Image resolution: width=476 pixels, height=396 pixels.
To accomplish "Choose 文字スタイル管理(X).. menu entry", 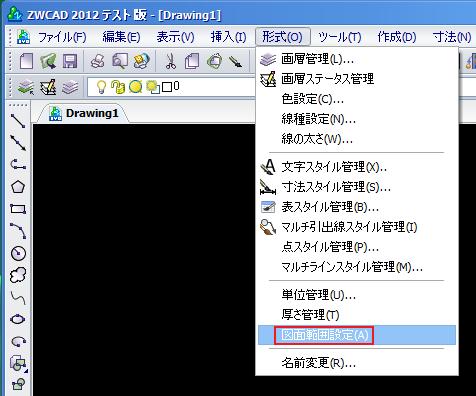I will click(357, 167).
